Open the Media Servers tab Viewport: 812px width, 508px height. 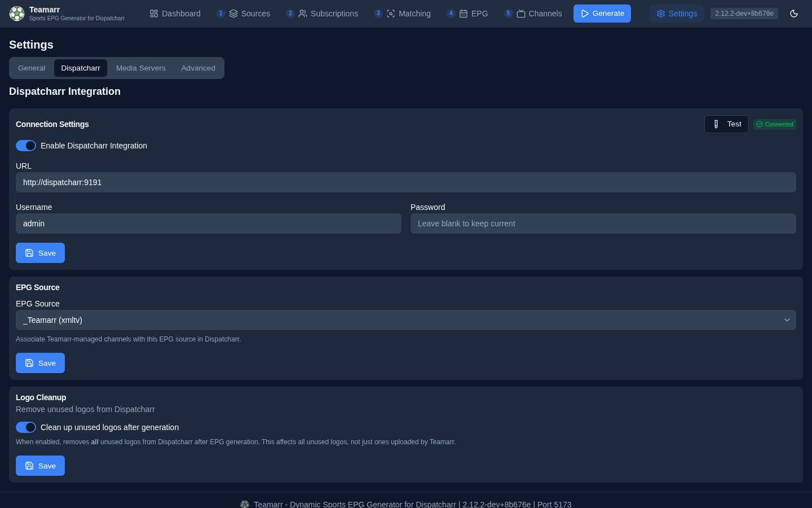[141, 68]
